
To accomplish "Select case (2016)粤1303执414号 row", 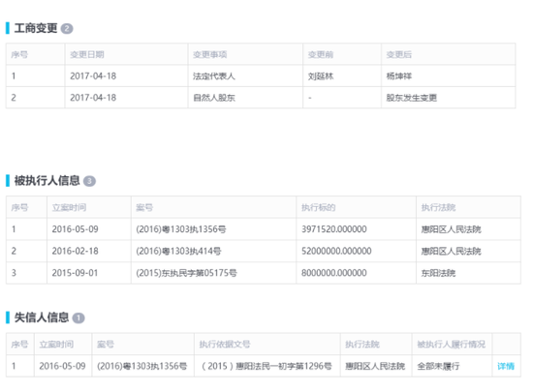I will 264,251.
